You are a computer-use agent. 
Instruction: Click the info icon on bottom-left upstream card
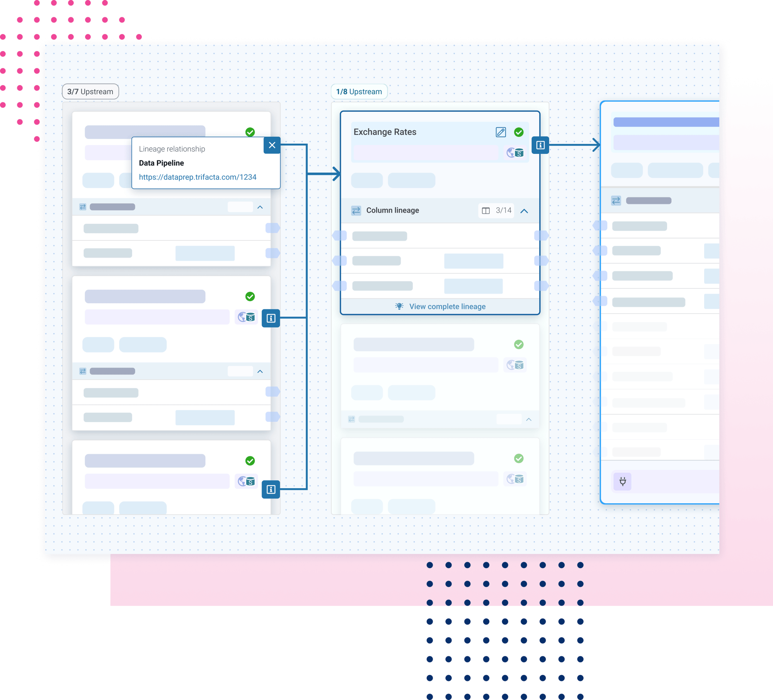(x=270, y=489)
